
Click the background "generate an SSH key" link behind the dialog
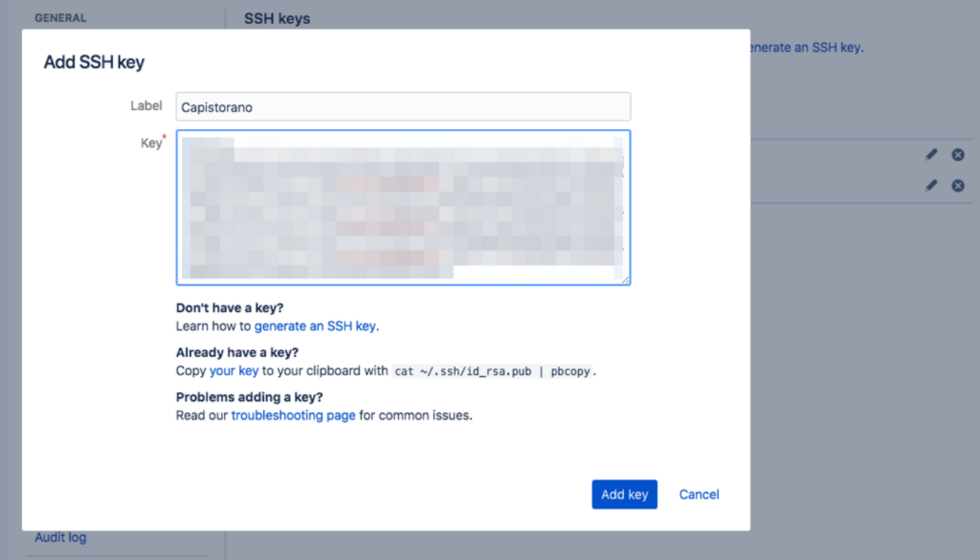click(807, 47)
